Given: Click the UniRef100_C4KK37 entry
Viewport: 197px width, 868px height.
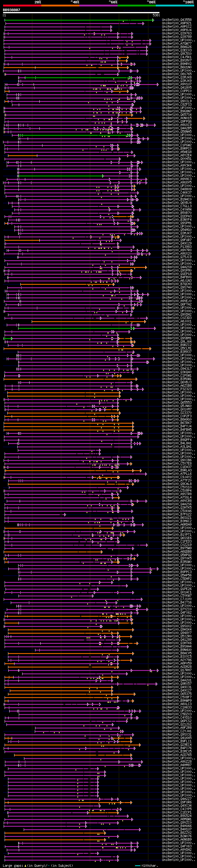Looking at the screenshot, I should 177,193.
